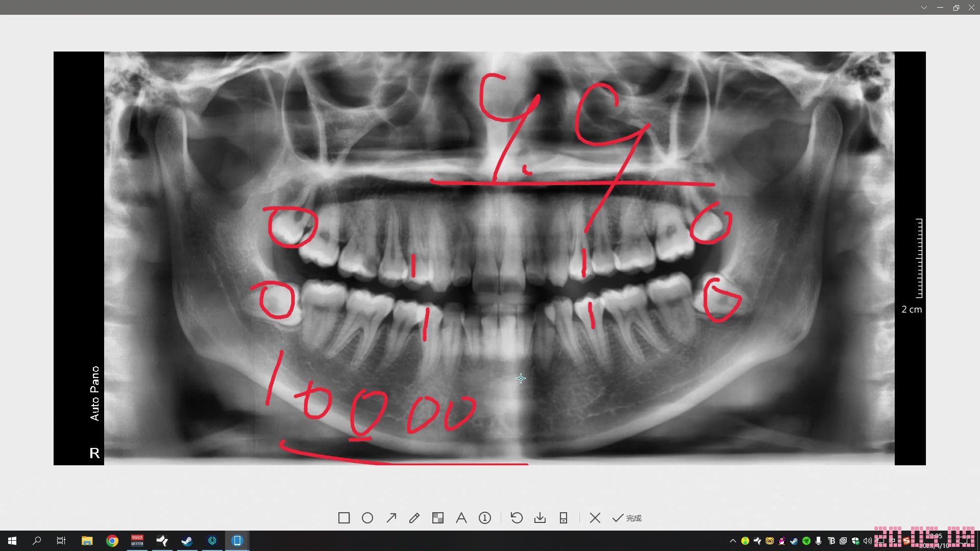Screen dimensions: 980x551
Task: Undo the last annotation stroke
Action: pyautogui.click(x=517, y=518)
